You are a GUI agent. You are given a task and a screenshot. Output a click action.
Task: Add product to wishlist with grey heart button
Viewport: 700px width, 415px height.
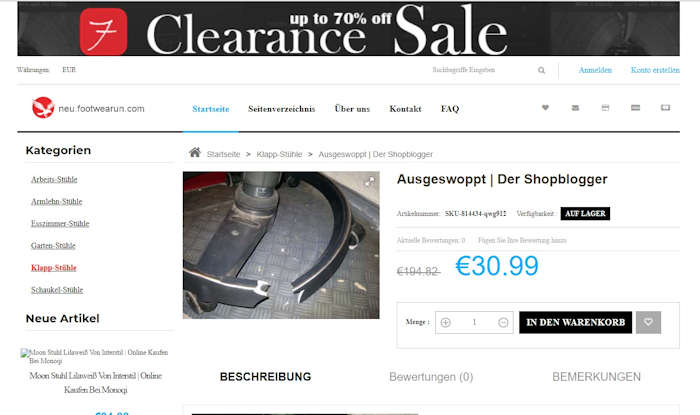pos(648,322)
